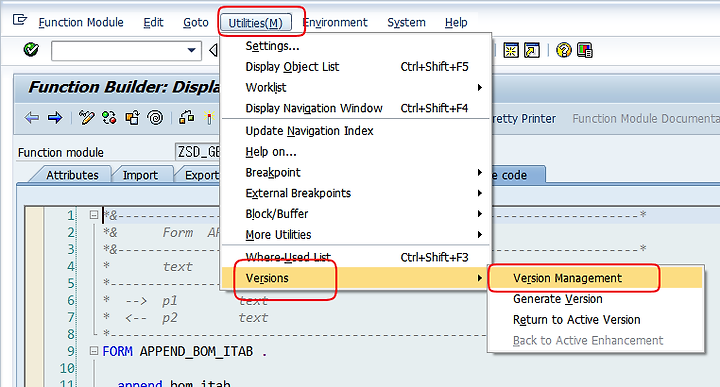Click the save triangle icon beside command field
Viewport: 720px width, 387px height.
point(213,50)
